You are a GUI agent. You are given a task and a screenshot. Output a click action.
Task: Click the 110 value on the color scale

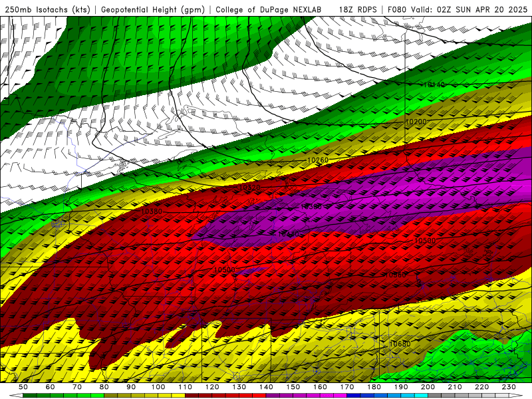point(185,387)
